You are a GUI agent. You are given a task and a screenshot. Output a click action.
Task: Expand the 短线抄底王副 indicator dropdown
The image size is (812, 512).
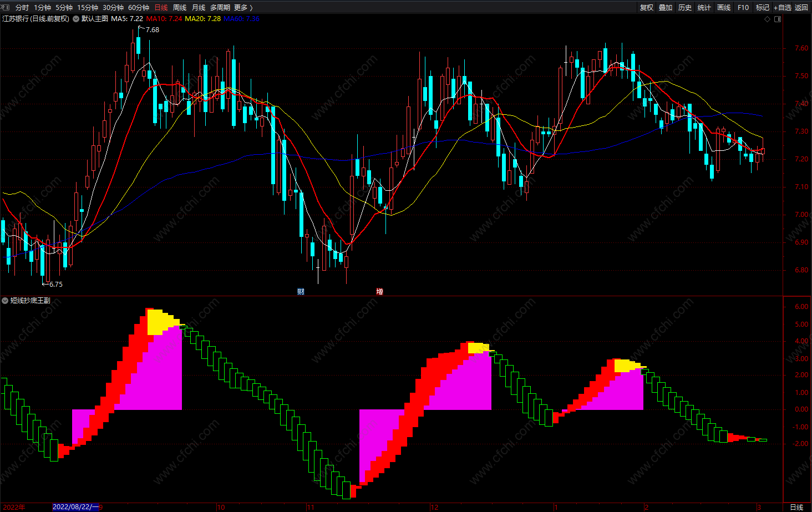pos(5,301)
